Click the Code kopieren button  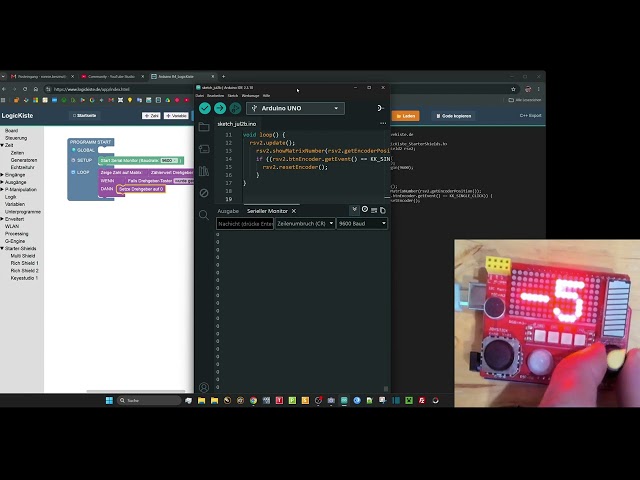point(454,116)
